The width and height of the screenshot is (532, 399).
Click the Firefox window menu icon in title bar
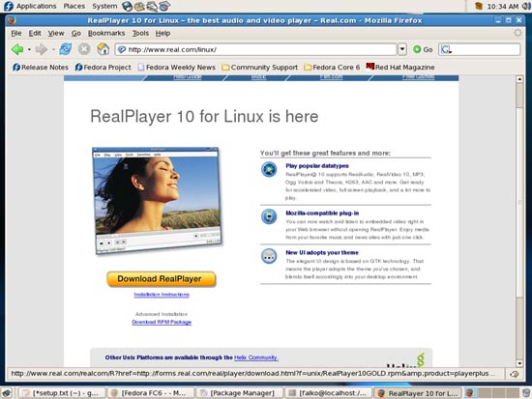pyautogui.click(x=12, y=20)
